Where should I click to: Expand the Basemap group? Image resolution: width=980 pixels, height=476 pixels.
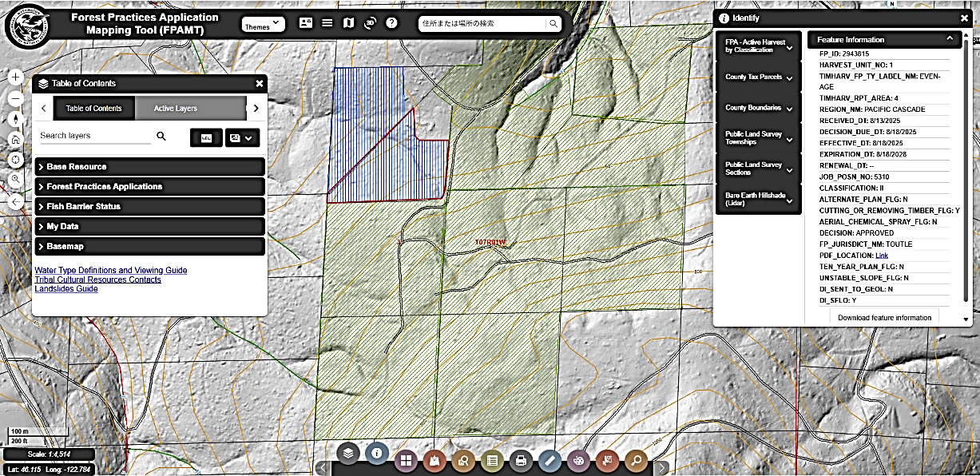[150, 247]
